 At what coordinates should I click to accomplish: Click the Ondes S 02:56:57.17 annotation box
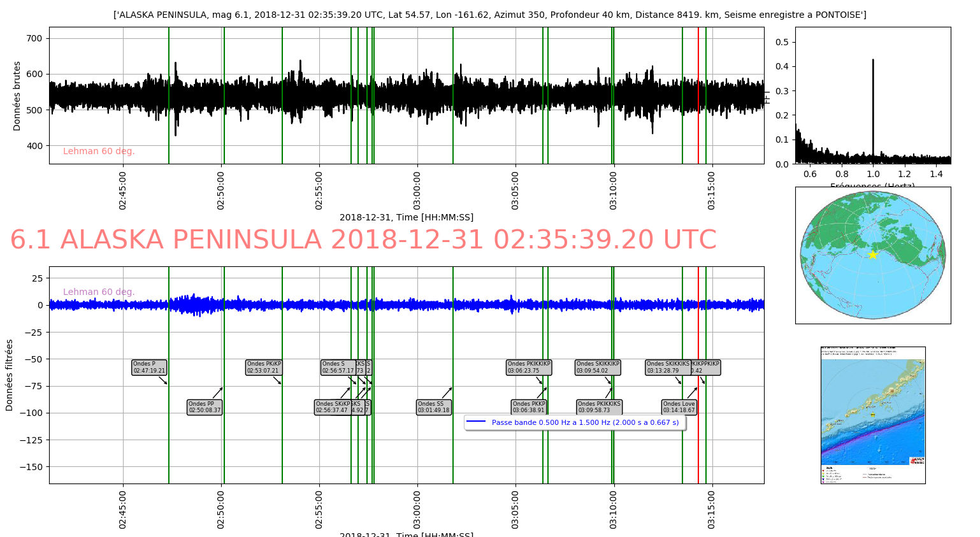tap(337, 368)
